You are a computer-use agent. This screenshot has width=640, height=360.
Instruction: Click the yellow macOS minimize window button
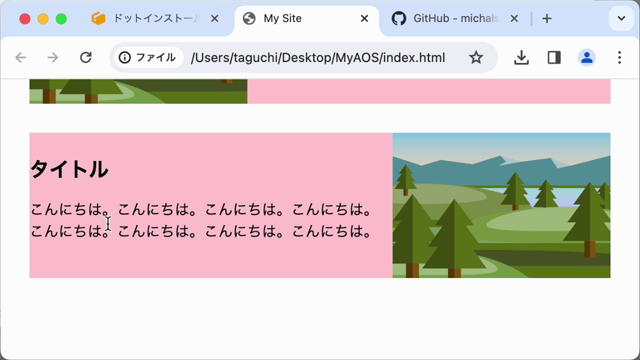[x=43, y=19]
